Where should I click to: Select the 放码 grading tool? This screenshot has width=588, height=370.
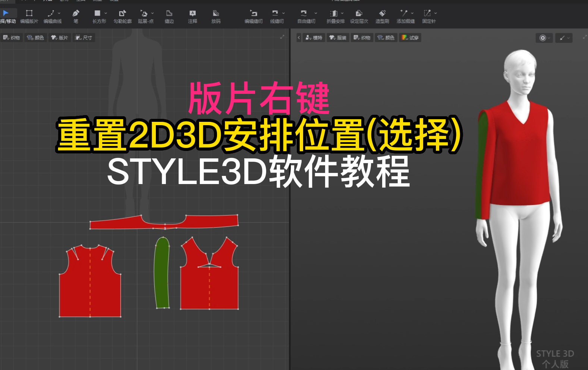point(216,17)
